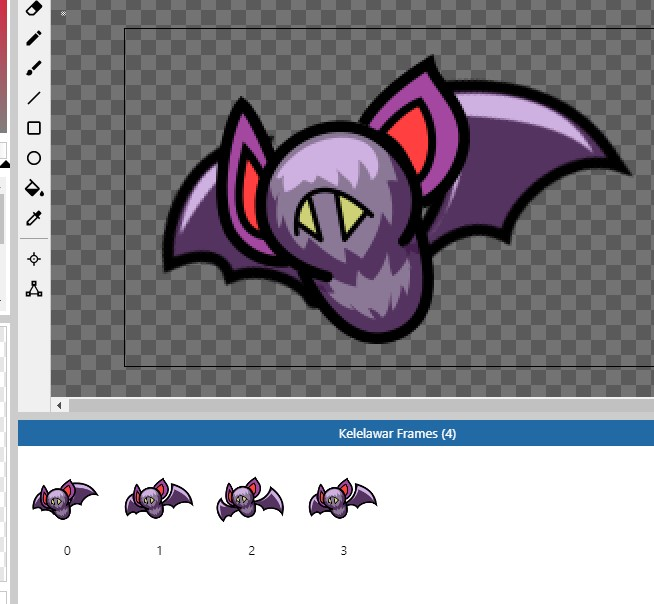Open frame 0 thumbnail of Kelelawar
Viewport: 654px width, 604px height.
65,499
